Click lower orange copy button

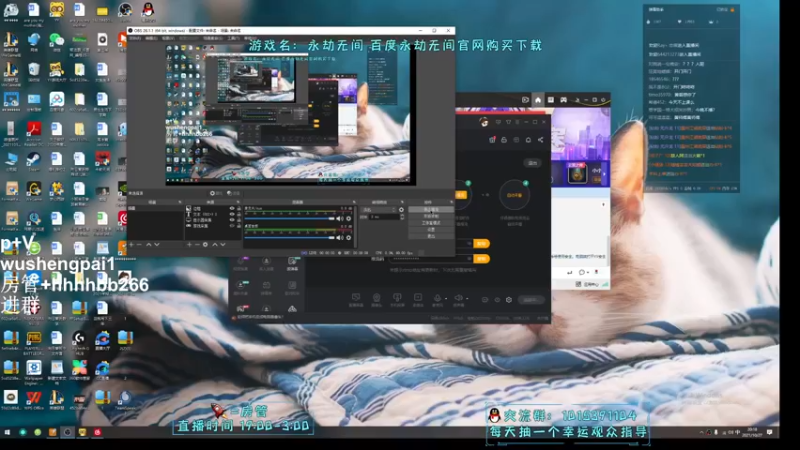(x=481, y=259)
